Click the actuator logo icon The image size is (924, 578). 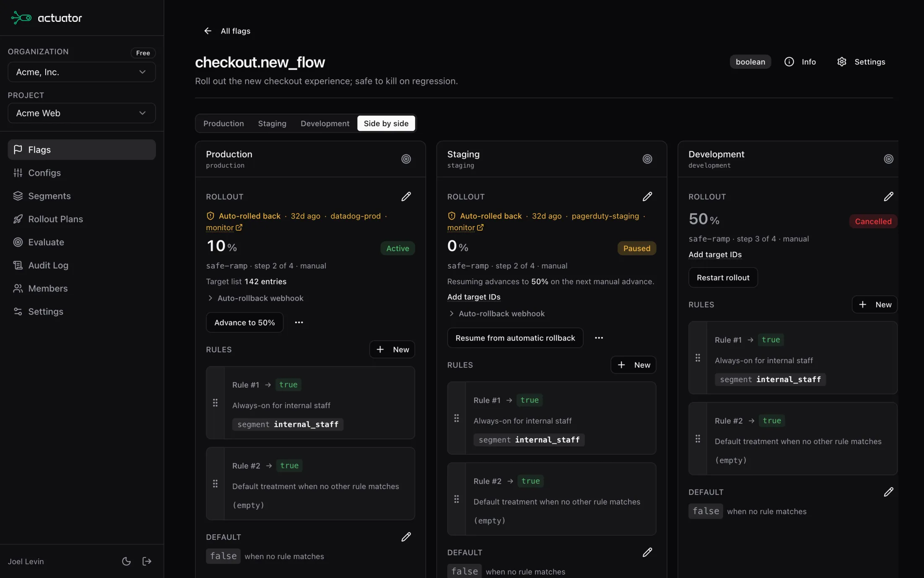click(x=21, y=18)
